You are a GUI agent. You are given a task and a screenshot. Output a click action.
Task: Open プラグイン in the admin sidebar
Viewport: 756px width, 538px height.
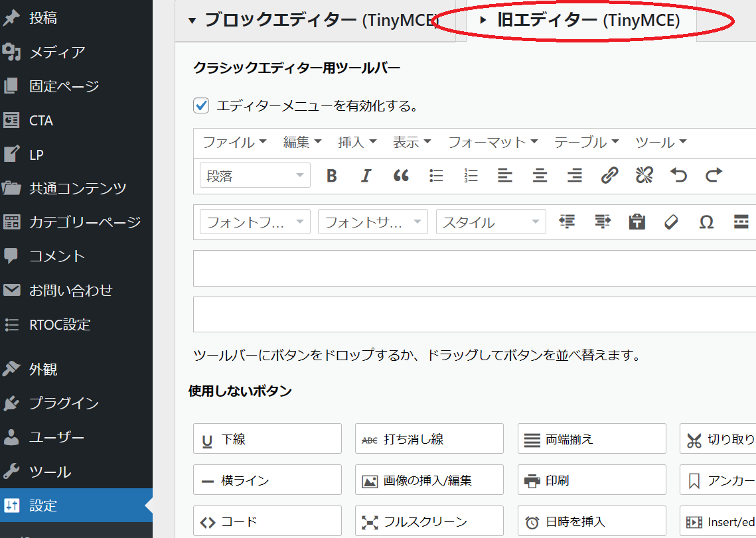click(64, 403)
